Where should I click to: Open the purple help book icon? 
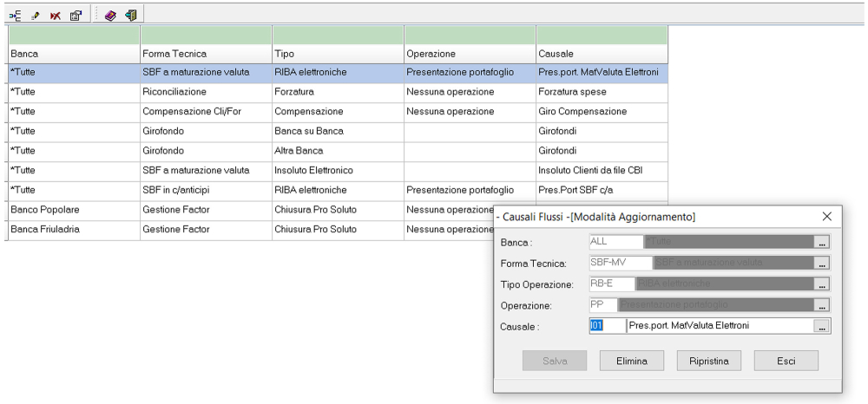pyautogui.click(x=111, y=14)
